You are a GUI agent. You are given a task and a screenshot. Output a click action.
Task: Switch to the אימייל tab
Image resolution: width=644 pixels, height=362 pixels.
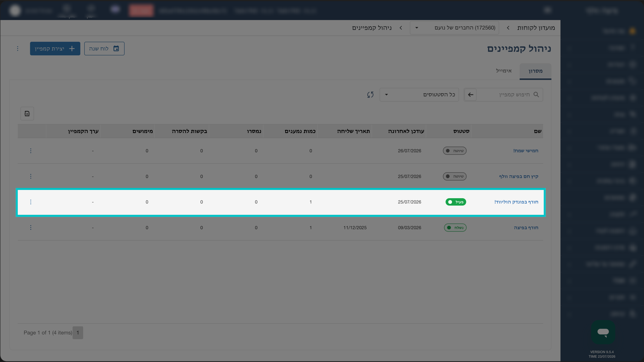[504, 71]
